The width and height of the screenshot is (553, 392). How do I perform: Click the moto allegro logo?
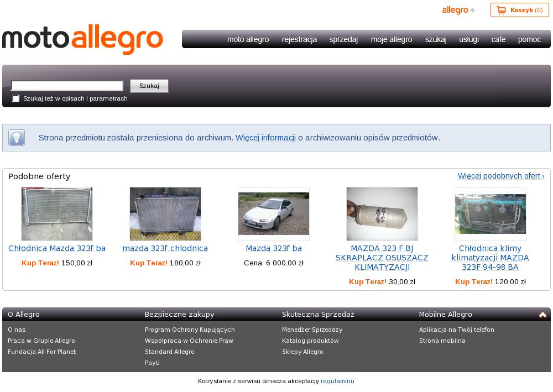[82, 39]
